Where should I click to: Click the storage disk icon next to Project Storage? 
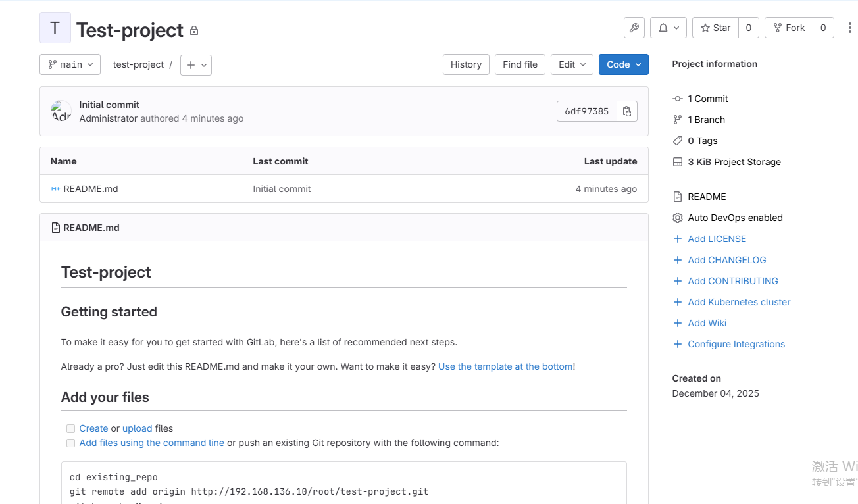point(678,162)
